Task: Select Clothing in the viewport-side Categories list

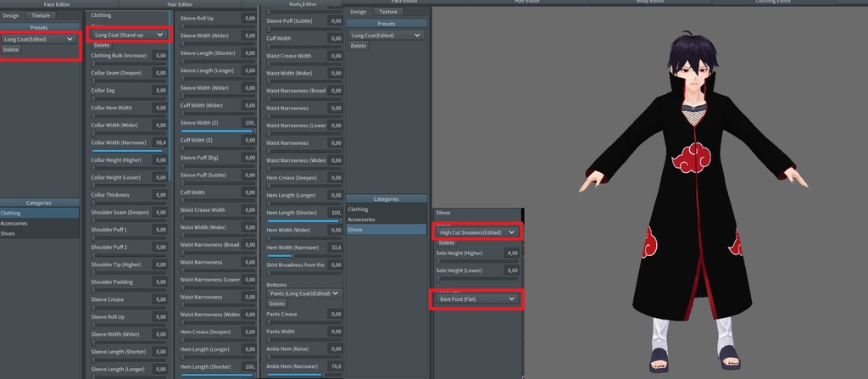Action: click(x=387, y=209)
